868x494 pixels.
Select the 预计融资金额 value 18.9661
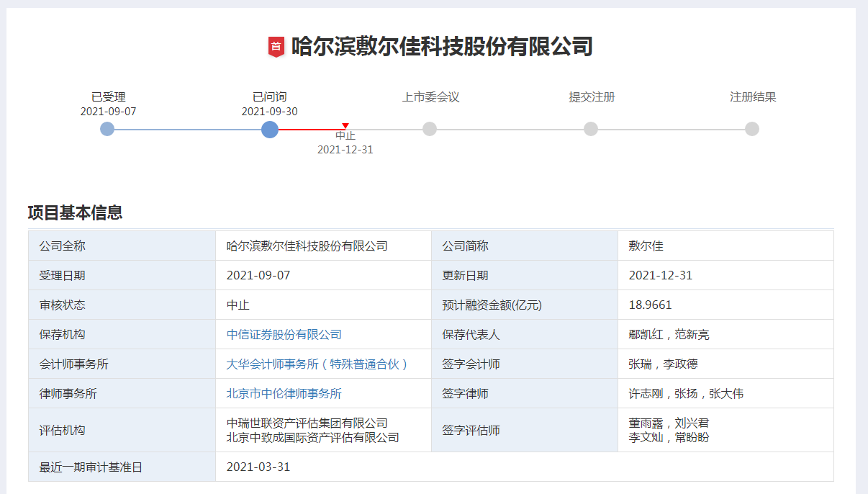coord(650,305)
